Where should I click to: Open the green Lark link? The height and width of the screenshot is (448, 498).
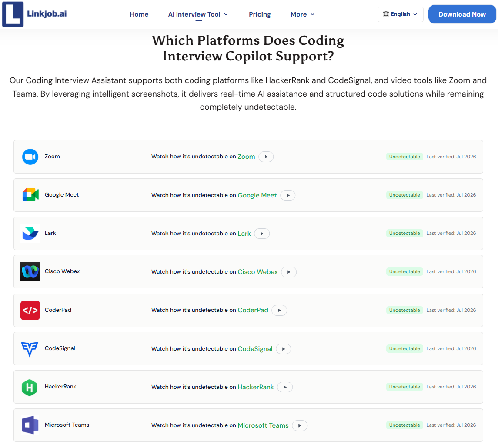[x=244, y=234]
